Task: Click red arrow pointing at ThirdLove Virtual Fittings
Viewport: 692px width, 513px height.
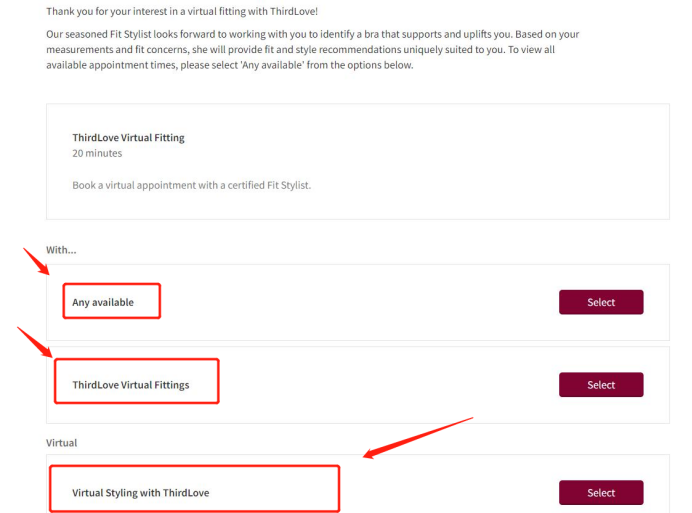Action: (x=34, y=342)
